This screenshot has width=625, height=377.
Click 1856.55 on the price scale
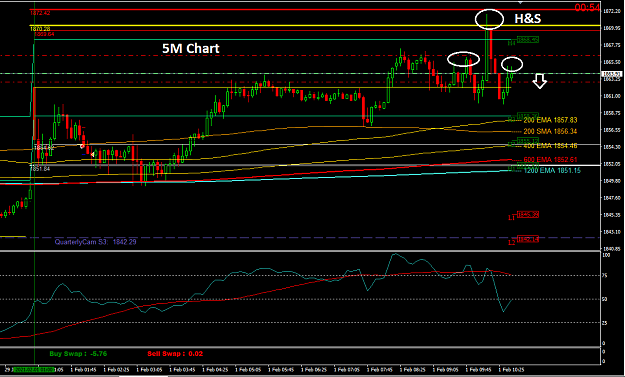pyautogui.click(x=611, y=130)
